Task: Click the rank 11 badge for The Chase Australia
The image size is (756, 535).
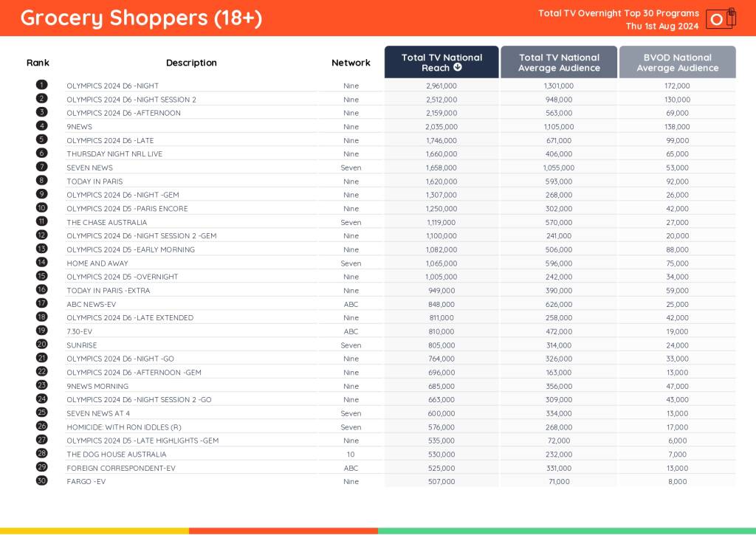Action: tap(41, 221)
